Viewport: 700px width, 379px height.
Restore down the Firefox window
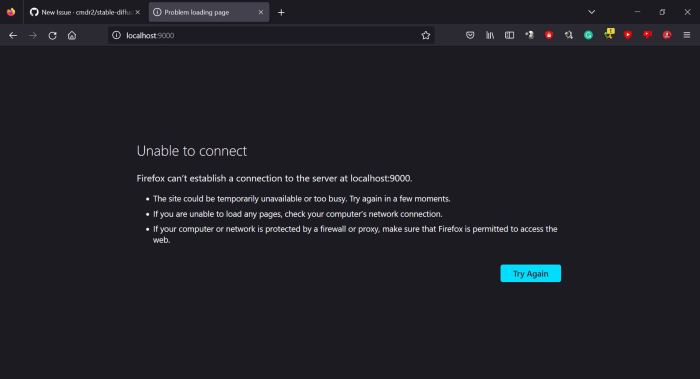[x=662, y=12]
